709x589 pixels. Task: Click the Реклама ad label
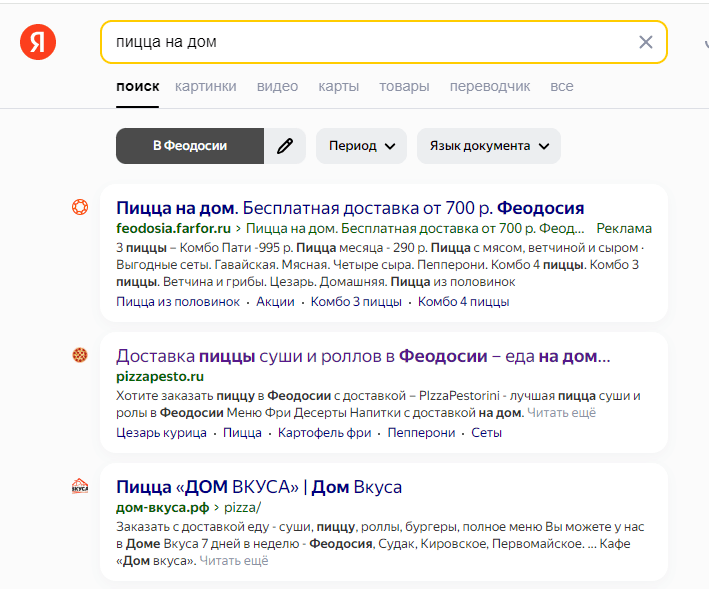[x=624, y=228]
